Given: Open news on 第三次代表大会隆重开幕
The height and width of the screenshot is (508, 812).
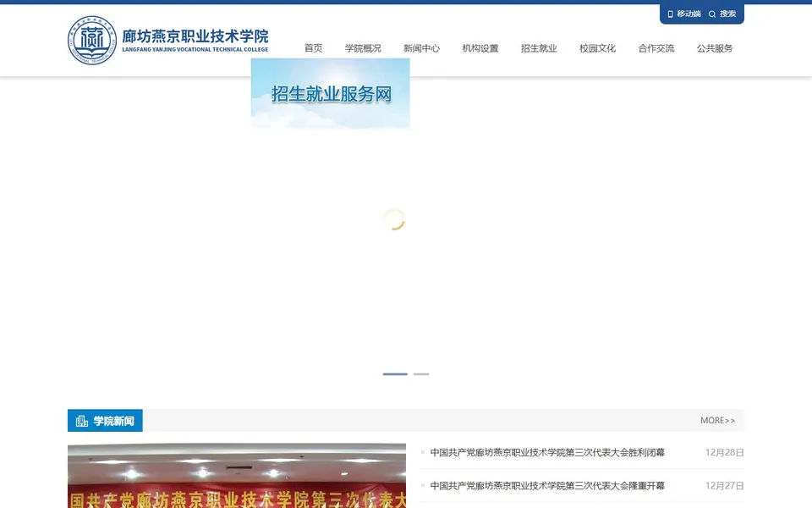Looking at the screenshot, I should (547, 486).
